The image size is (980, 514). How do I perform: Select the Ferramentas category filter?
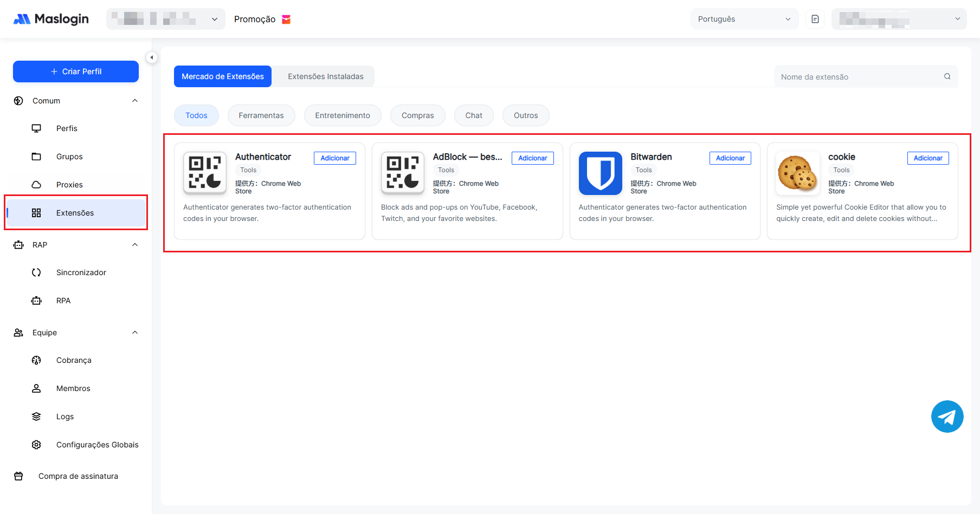coord(261,115)
